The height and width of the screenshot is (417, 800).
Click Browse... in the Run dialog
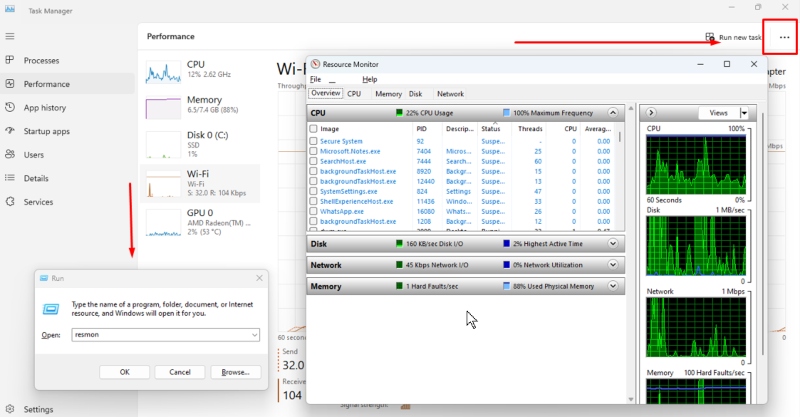[235, 372]
